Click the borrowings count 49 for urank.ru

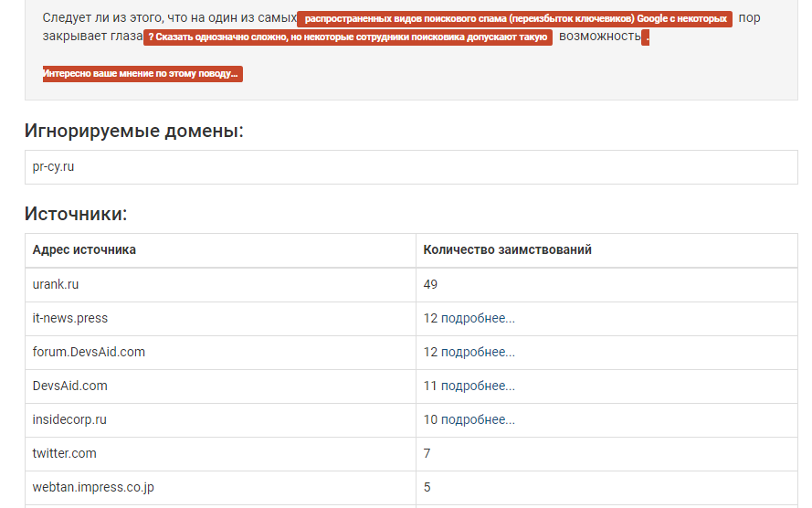pyautogui.click(x=430, y=284)
